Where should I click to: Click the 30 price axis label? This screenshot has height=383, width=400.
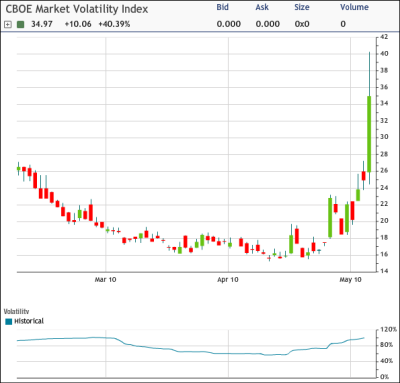[384, 137]
